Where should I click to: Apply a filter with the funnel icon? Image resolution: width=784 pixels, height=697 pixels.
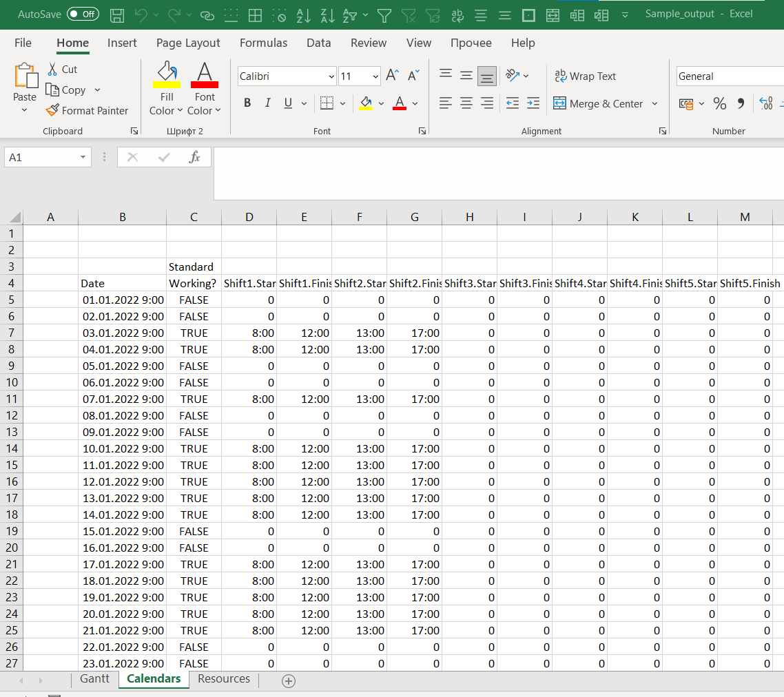[x=384, y=14]
